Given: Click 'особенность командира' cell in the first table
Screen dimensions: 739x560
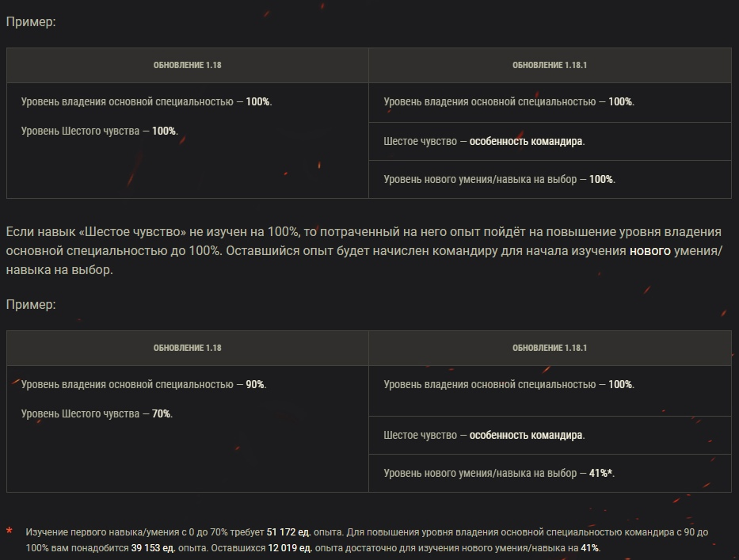Looking at the screenshot, I should point(526,141).
